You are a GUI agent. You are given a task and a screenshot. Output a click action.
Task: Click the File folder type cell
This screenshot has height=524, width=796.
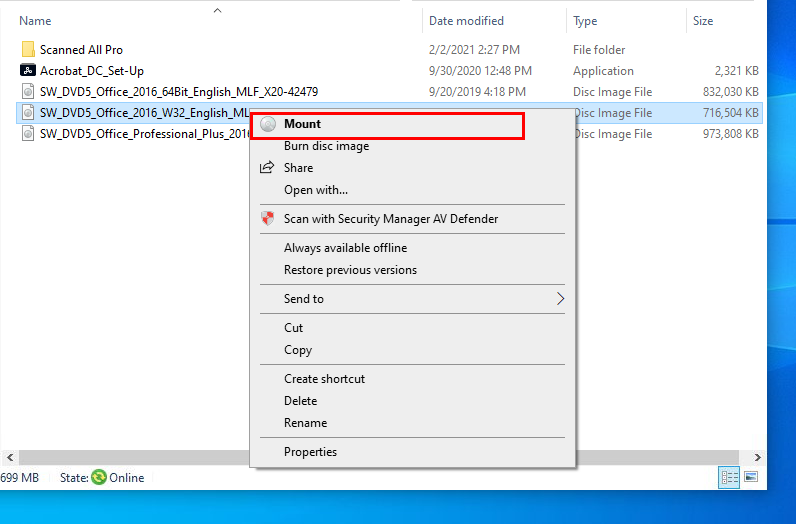pyautogui.click(x=599, y=50)
